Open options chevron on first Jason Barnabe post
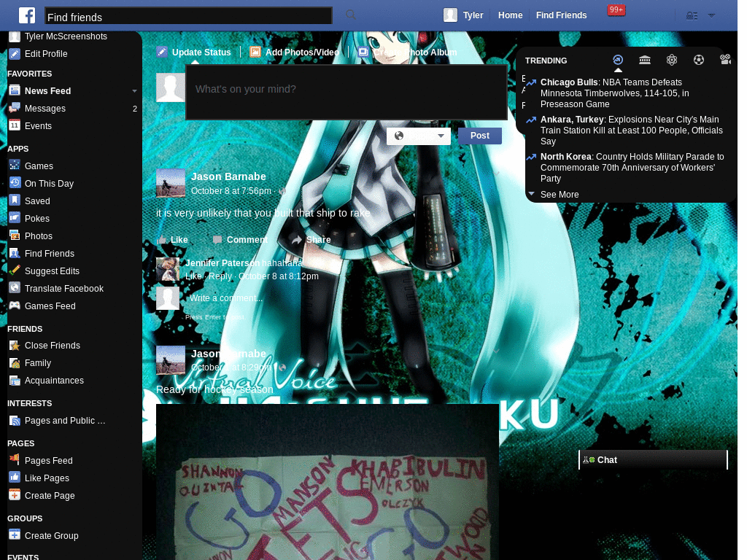The width and height of the screenshot is (747, 560). point(496,174)
